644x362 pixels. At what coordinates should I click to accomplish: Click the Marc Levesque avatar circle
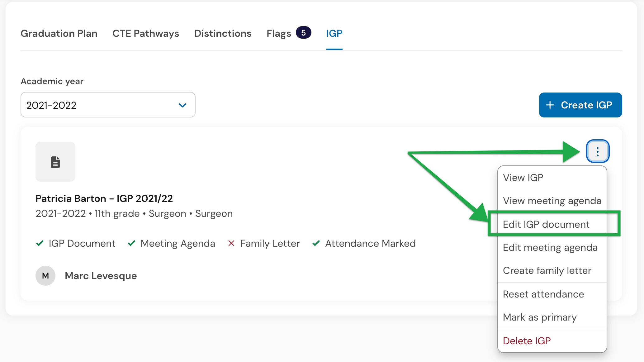coord(45,276)
